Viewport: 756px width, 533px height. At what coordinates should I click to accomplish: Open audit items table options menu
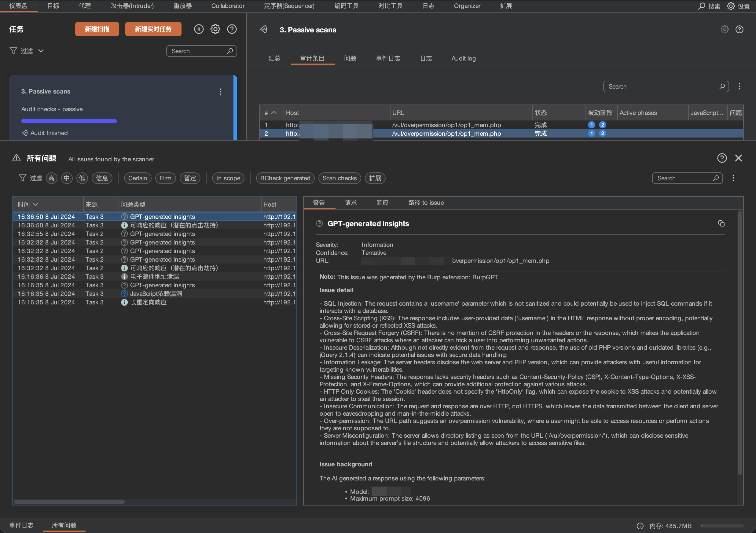coord(739,86)
